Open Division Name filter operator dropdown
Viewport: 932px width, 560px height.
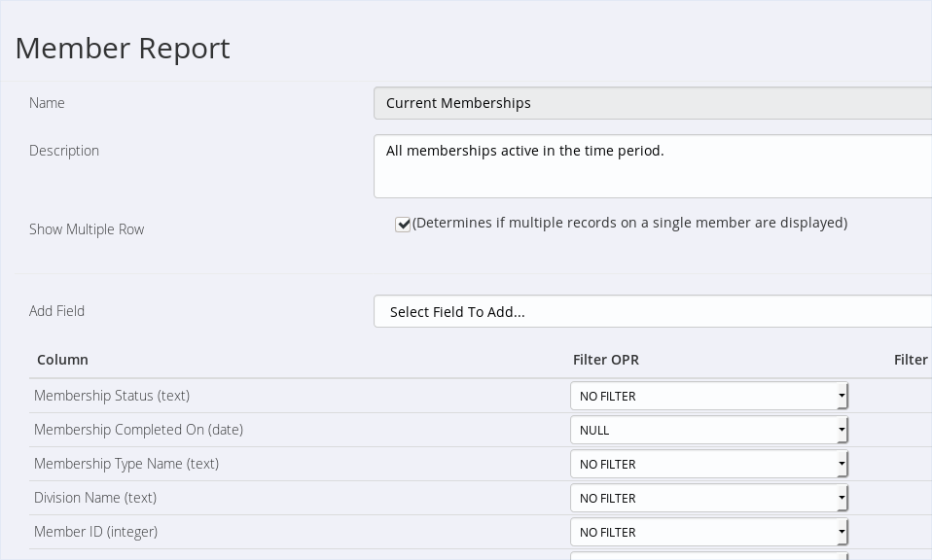tap(709, 498)
